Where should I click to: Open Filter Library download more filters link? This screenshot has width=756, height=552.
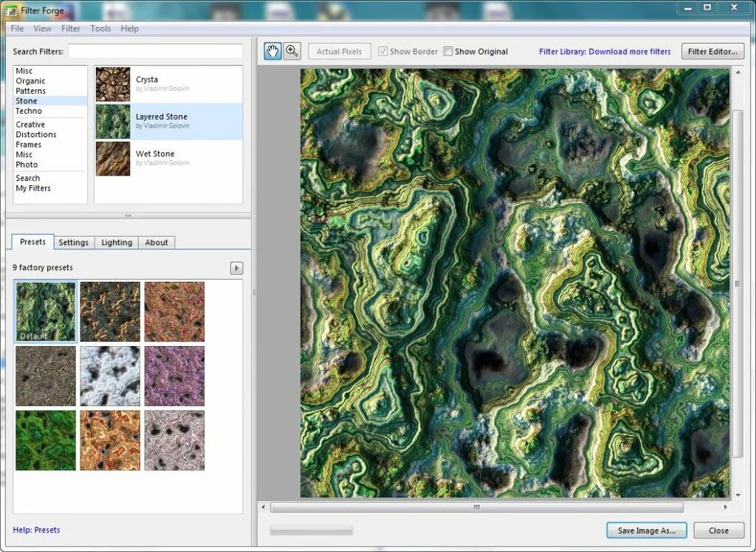pos(605,52)
